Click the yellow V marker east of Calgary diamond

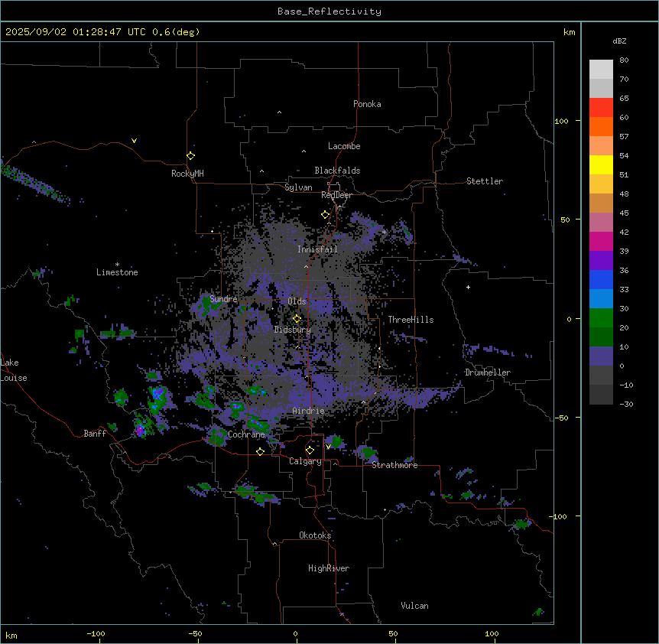[x=328, y=447]
